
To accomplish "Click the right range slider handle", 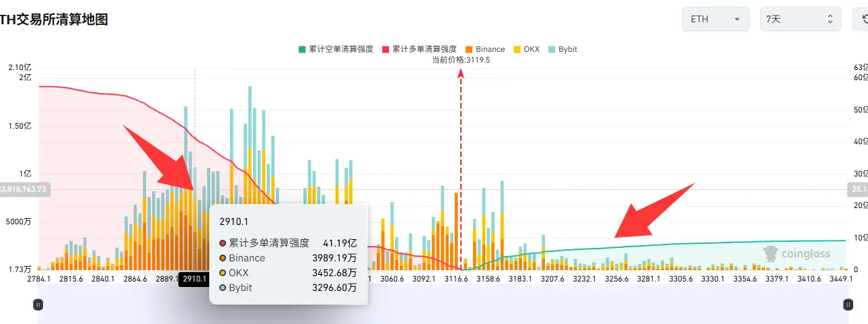I will click(x=848, y=304).
